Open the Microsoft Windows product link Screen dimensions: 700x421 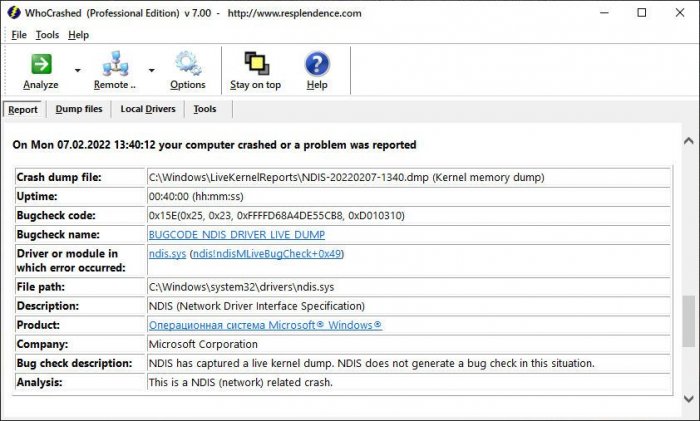click(265, 325)
